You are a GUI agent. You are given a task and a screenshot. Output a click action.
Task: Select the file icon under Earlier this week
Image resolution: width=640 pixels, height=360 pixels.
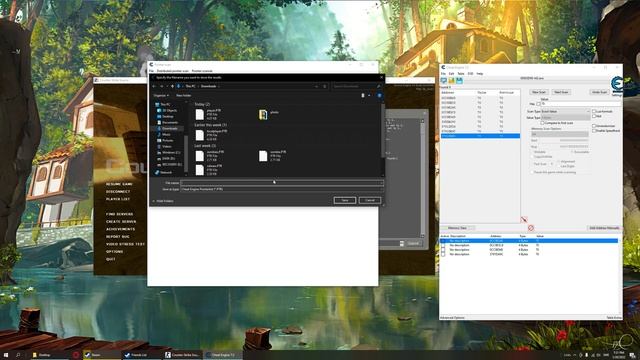point(200,135)
